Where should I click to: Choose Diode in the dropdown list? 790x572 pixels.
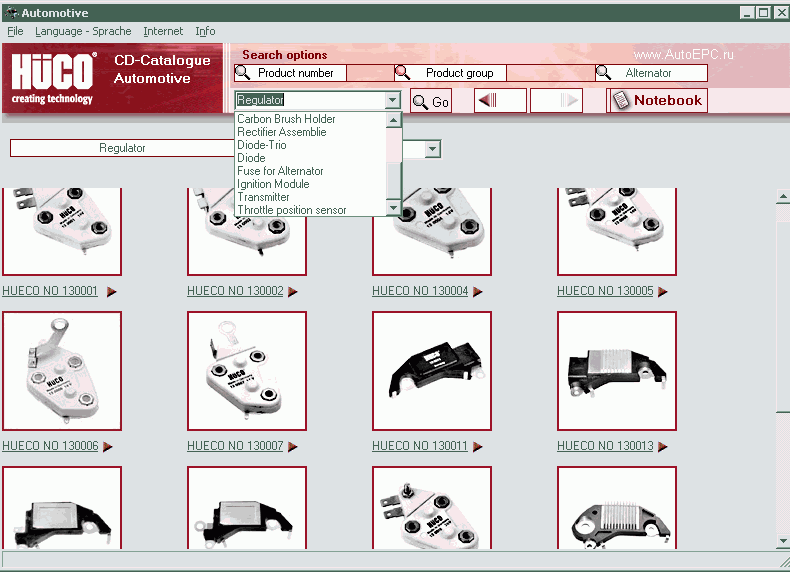coord(251,158)
